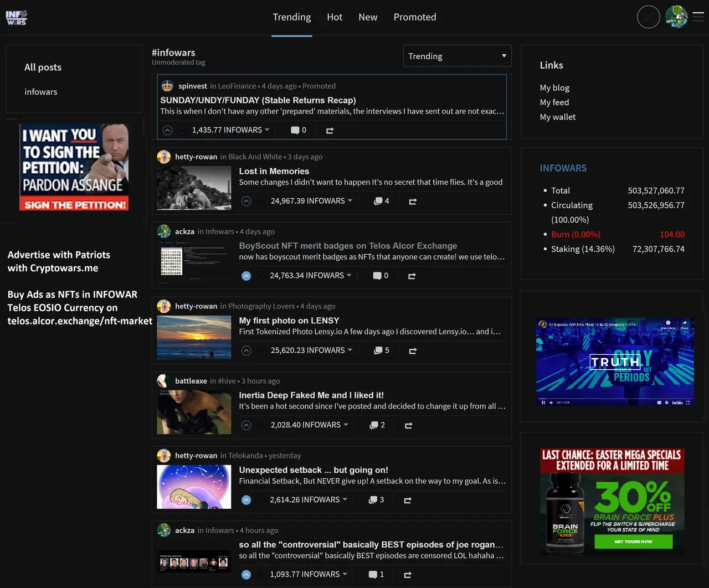Open battleaxe's avatar
Image resolution: width=709 pixels, height=588 pixels.
[164, 381]
